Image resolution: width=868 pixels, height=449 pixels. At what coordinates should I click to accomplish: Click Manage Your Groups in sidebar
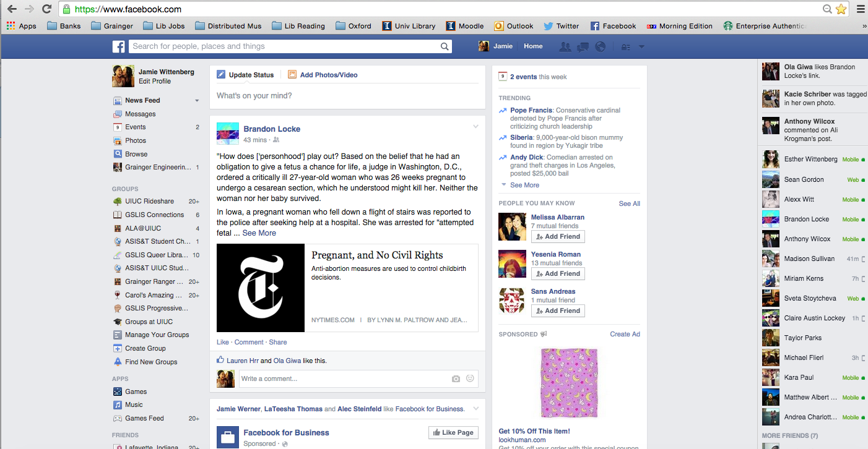tap(156, 335)
